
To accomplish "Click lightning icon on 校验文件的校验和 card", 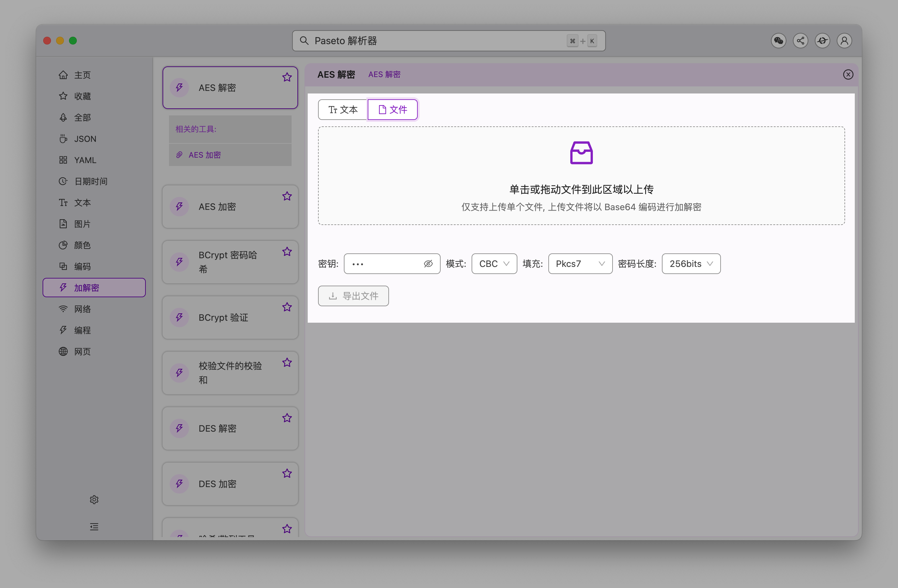I will tap(180, 373).
